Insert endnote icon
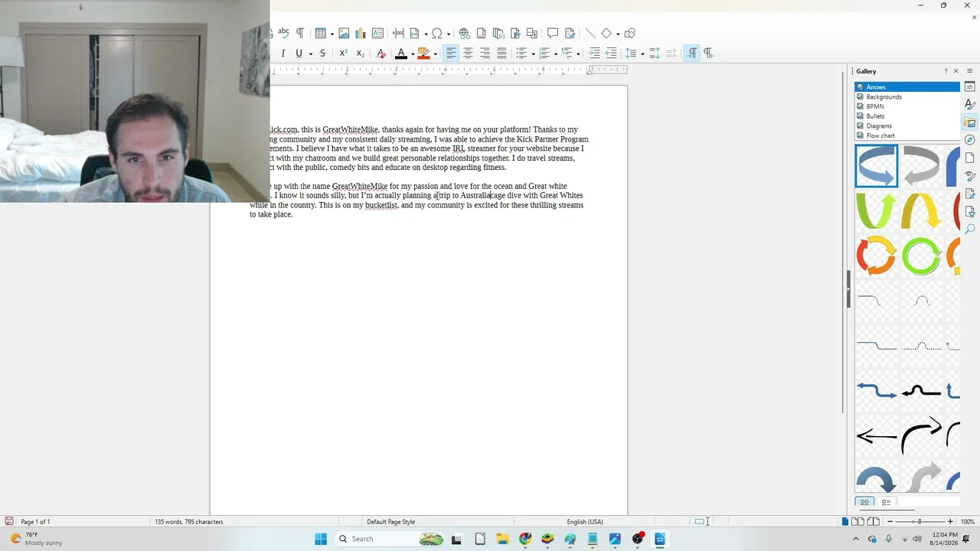 pos(498,33)
